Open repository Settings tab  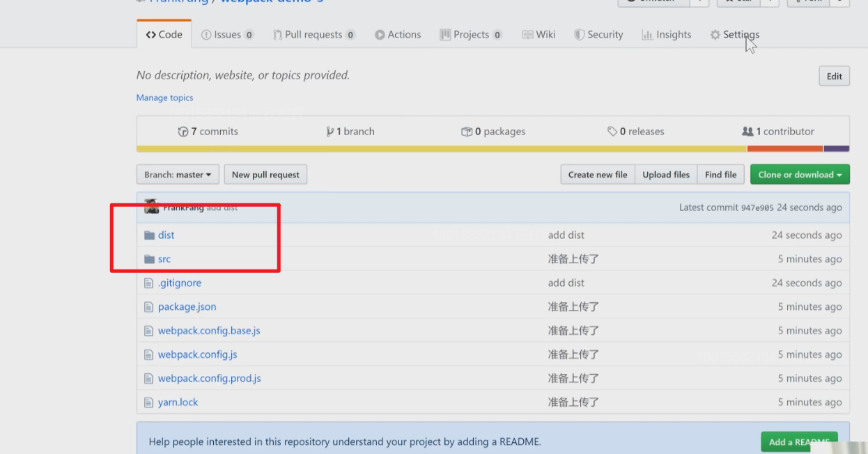pyautogui.click(x=734, y=35)
